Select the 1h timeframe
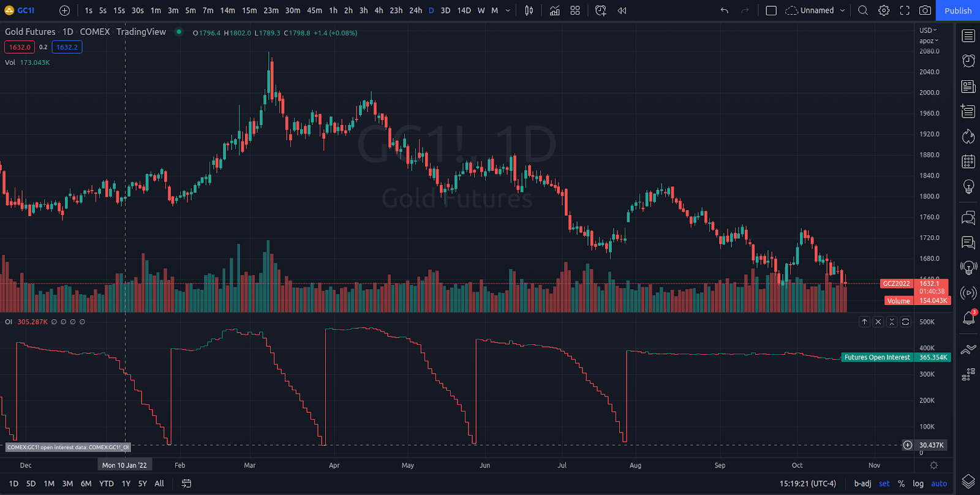The width and height of the screenshot is (980, 495). coord(333,10)
